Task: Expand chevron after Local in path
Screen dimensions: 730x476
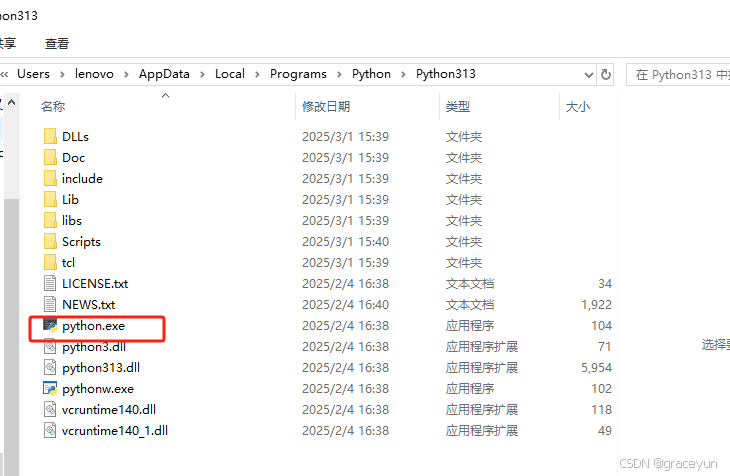Action: tap(257, 75)
